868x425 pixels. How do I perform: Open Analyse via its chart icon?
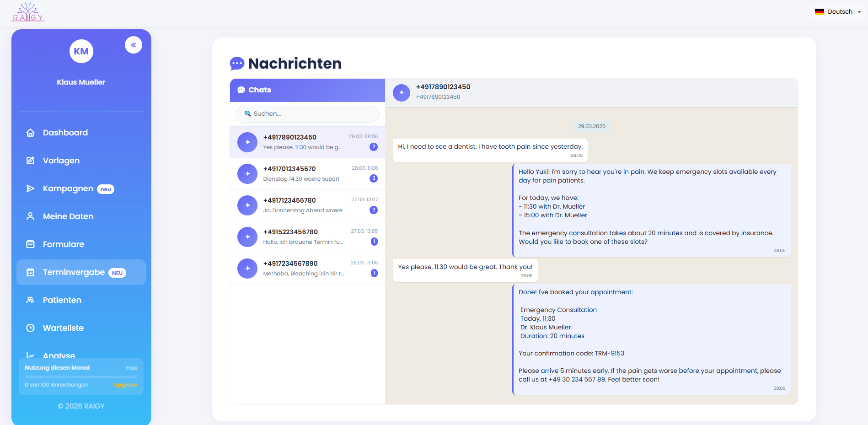[30, 355]
